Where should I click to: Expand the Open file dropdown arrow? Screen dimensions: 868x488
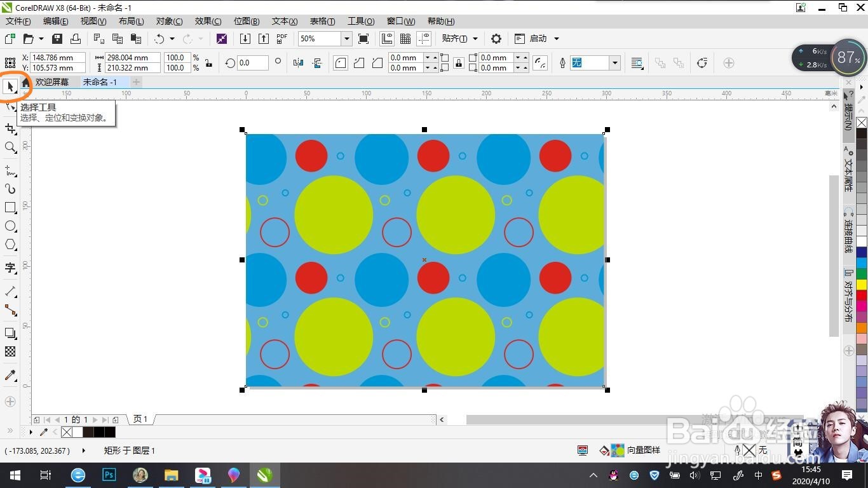[41, 39]
